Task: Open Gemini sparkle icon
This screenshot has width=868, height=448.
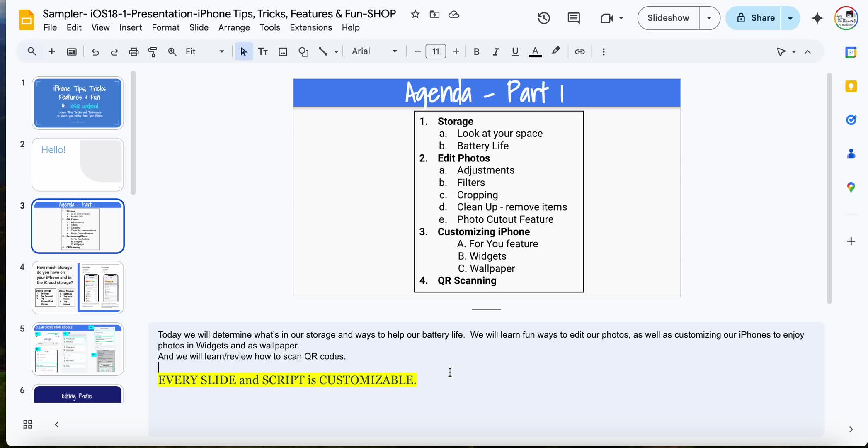Action: [817, 18]
